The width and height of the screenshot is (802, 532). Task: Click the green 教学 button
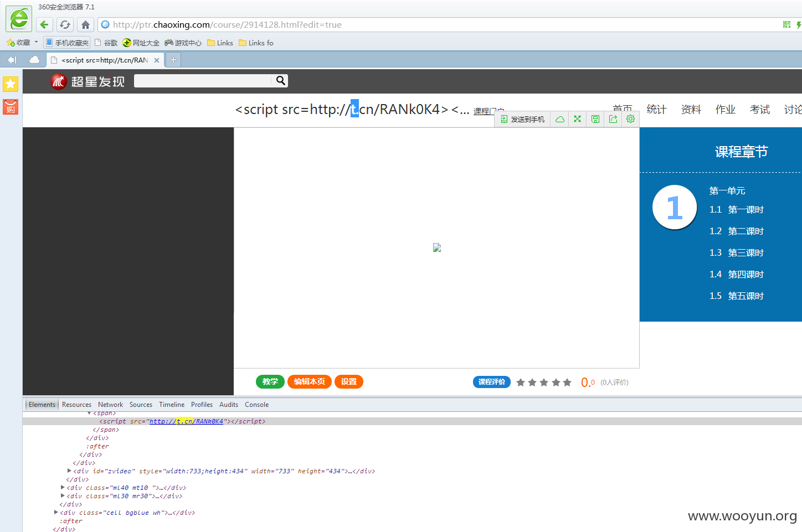270,382
